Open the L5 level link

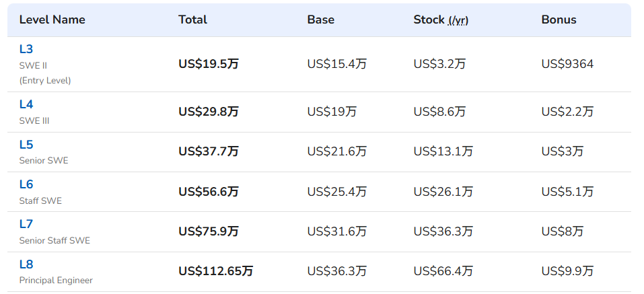click(x=26, y=145)
